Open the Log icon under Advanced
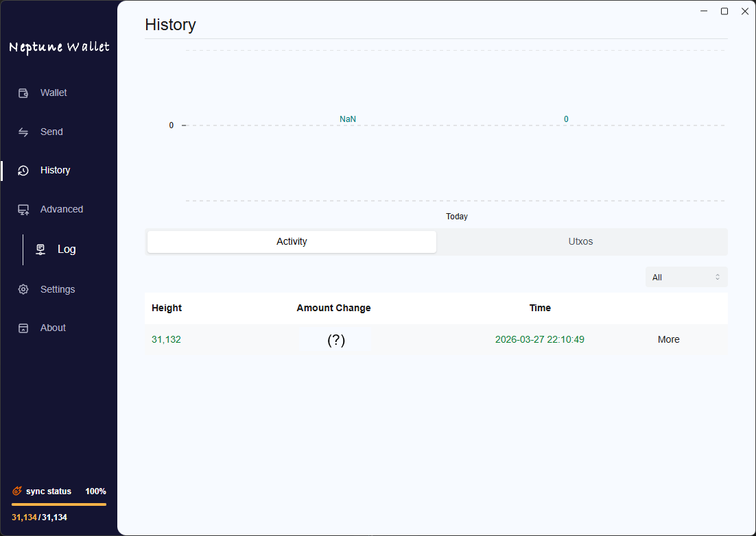This screenshot has width=756, height=536. [x=41, y=249]
